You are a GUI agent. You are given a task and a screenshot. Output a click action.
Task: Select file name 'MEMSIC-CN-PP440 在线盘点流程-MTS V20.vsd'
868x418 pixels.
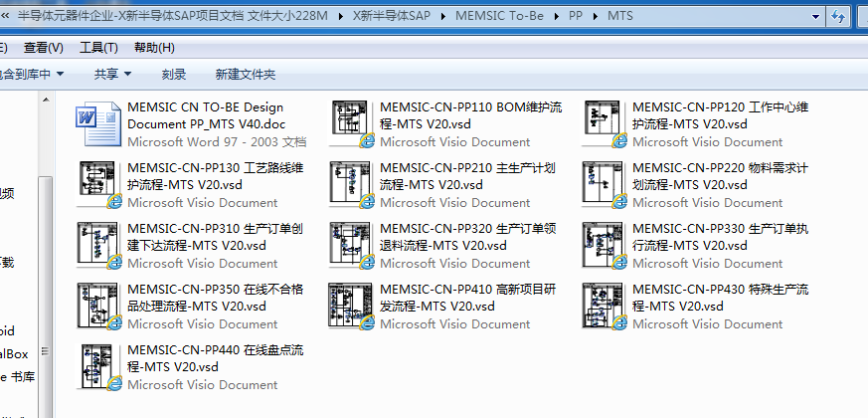click(x=216, y=358)
